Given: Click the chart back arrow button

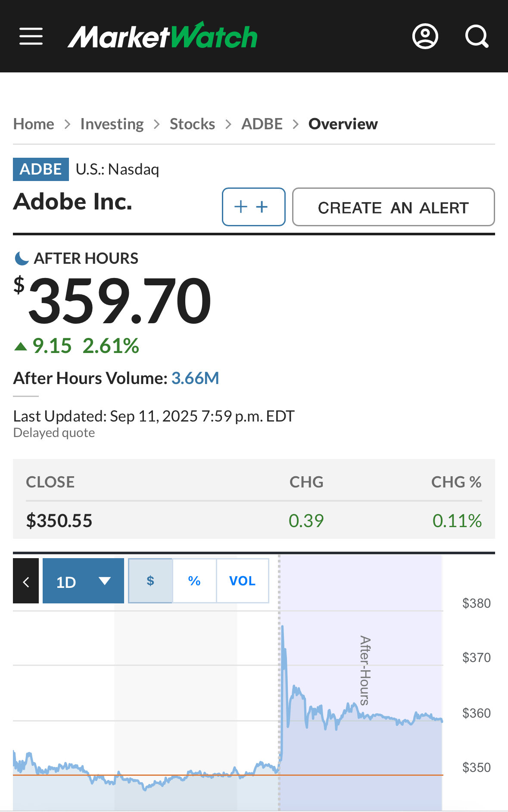Looking at the screenshot, I should click(26, 581).
